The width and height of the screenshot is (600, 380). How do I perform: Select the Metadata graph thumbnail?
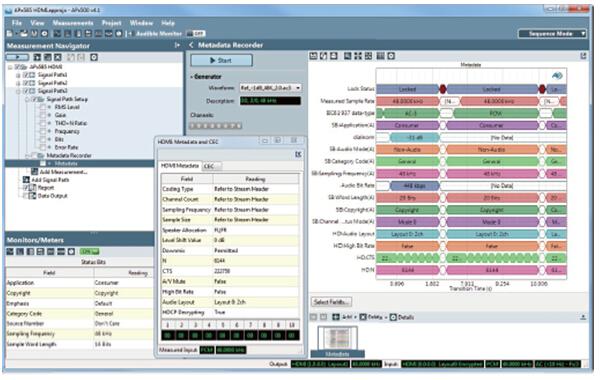338,341
